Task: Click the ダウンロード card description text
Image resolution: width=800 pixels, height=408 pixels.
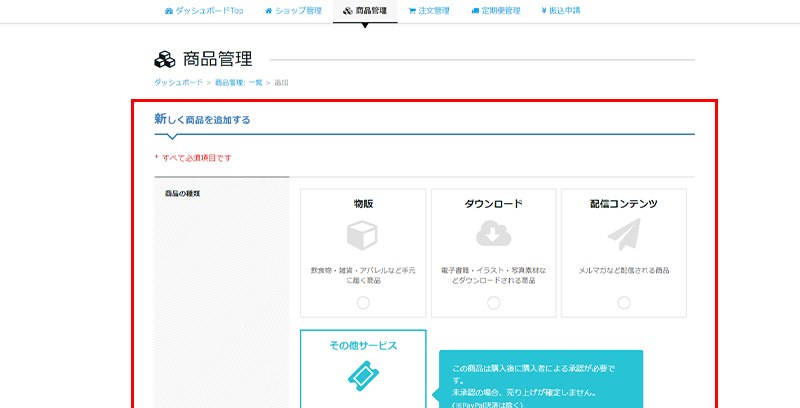Action: [x=493, y=275]
